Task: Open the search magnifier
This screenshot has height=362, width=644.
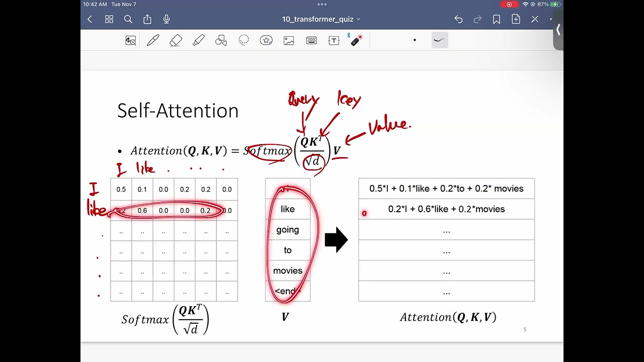Action: click(x=128, y=19)
